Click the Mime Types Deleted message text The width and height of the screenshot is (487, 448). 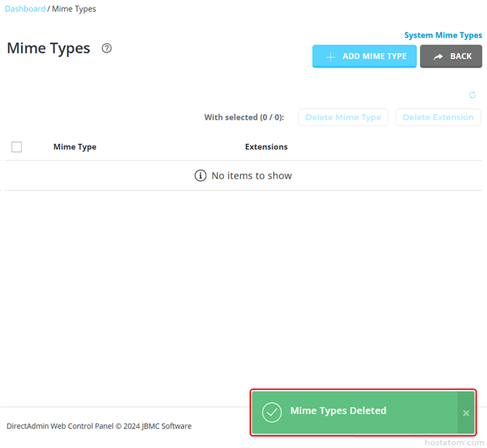pyautogui.click(x=338, y=411)
